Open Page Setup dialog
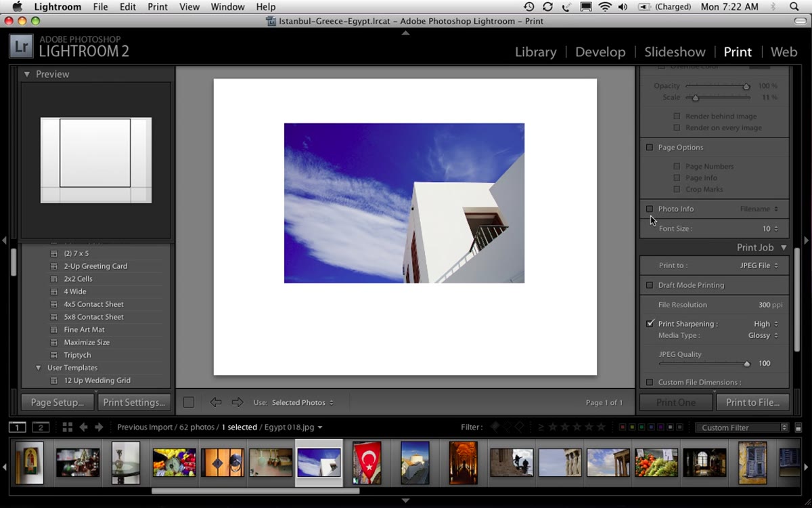The width and height of the screenshot is (812, 508). pos(58,402)
